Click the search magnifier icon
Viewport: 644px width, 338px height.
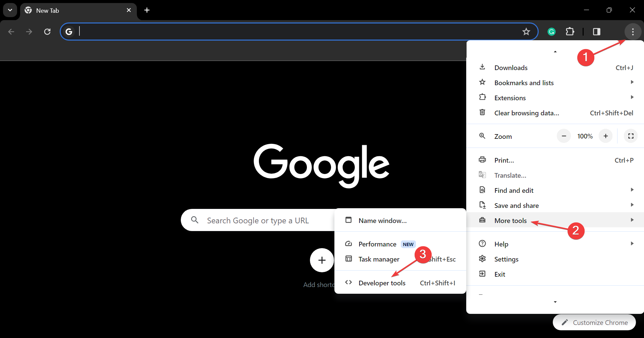[x=195, y=220]
